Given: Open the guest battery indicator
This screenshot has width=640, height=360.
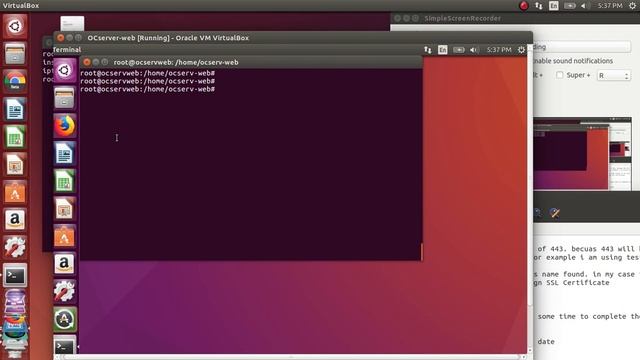Looking at the screenshot, I should (x=458, y=50).
